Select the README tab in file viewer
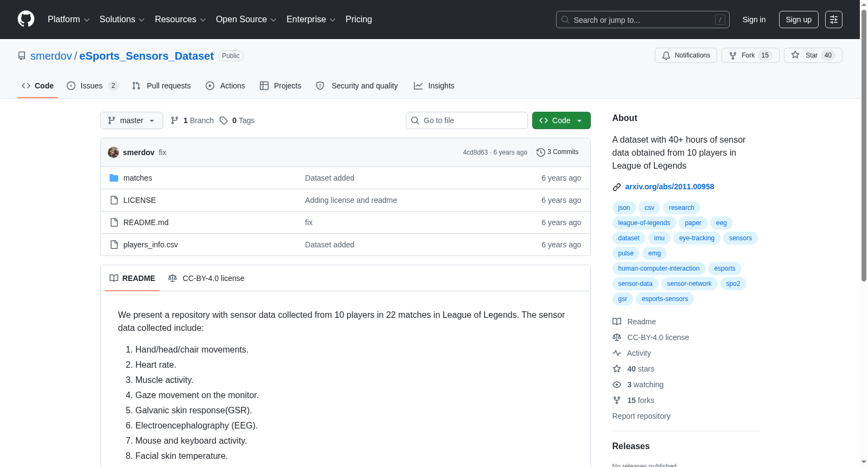The width and height of the screenshot is (868, 467). click(x=132, y=278)
